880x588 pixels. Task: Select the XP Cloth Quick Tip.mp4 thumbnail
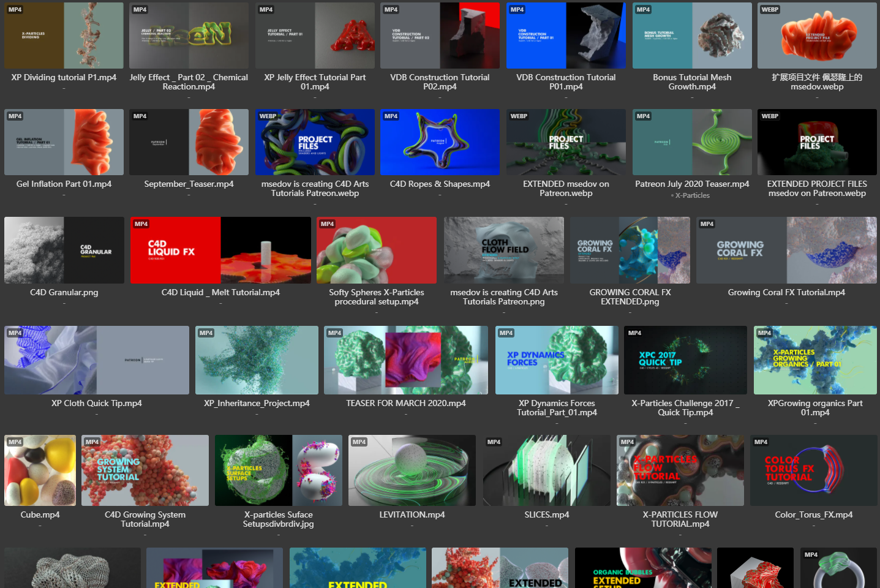(x=97, y=360)
